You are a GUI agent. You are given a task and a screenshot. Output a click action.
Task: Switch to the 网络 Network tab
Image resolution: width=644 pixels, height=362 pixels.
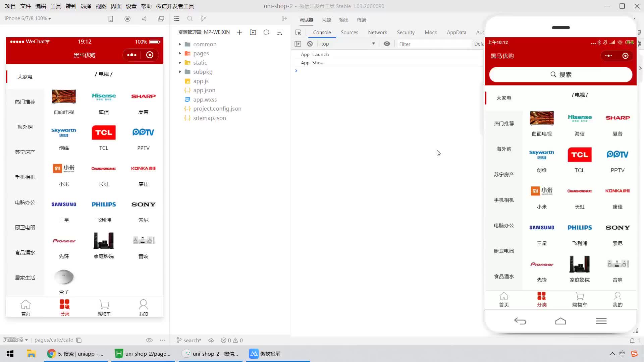click(378, 32)
